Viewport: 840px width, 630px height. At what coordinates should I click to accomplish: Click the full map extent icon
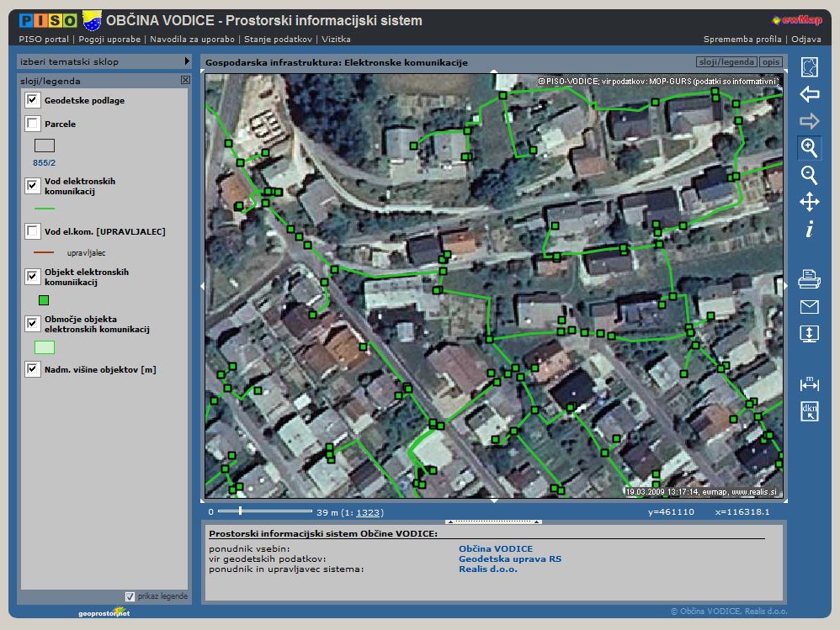pos(809,67)
